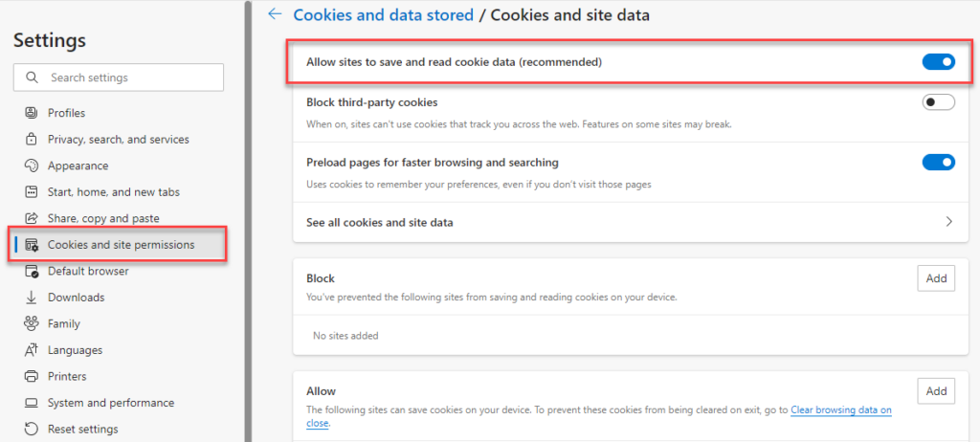The height and width of the screenshot is (442, 980).
Task: Turn off Preload pages toggle
Action: pos(938,163)
